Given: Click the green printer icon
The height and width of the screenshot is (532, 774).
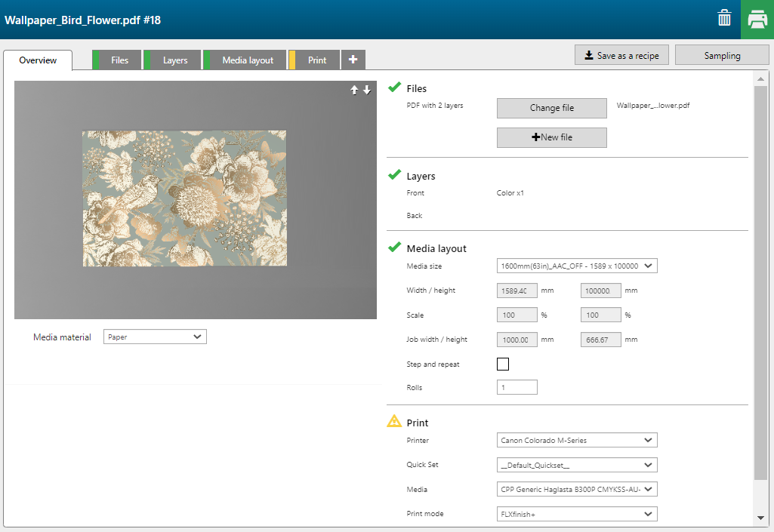Looking at the screenshot, I should pyautogui.click(x=757, y=20).
